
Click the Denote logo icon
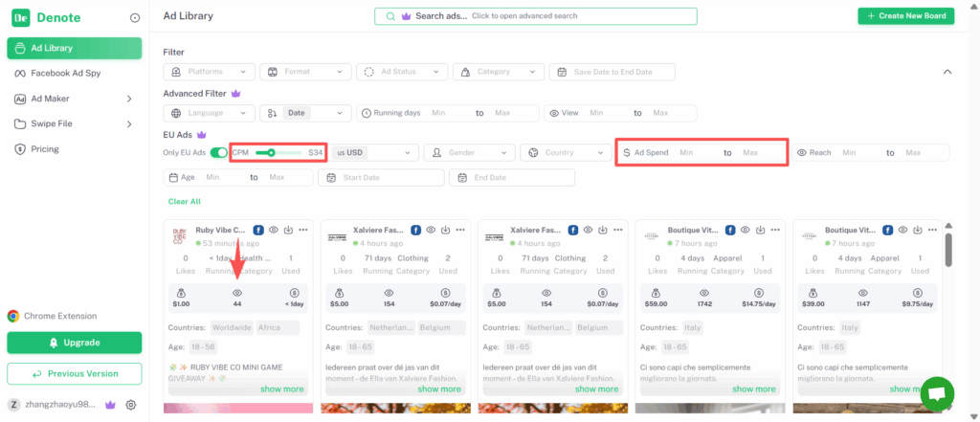tap(21, 18)
